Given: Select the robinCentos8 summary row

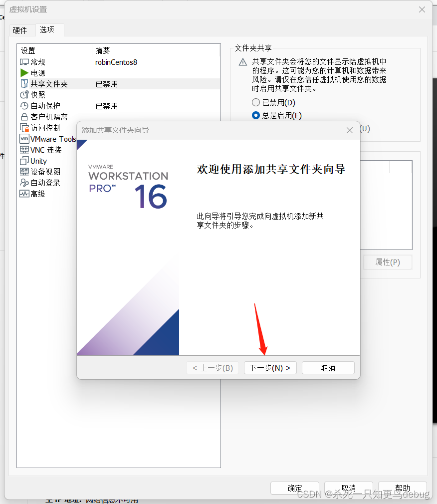Looking at the screenshot, I should coord(116,61).
